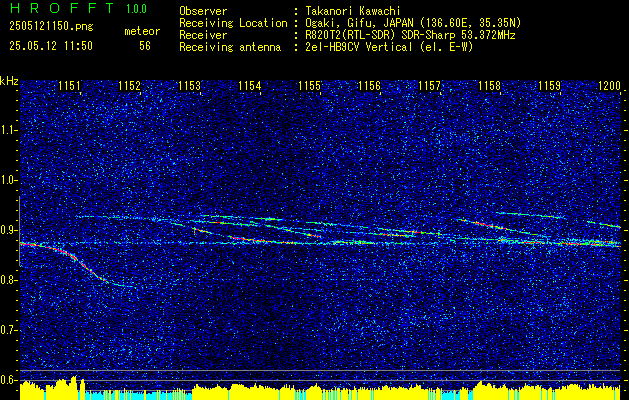
Task: Click the 'Receiver' label
Action: click(x=203, y=35)
